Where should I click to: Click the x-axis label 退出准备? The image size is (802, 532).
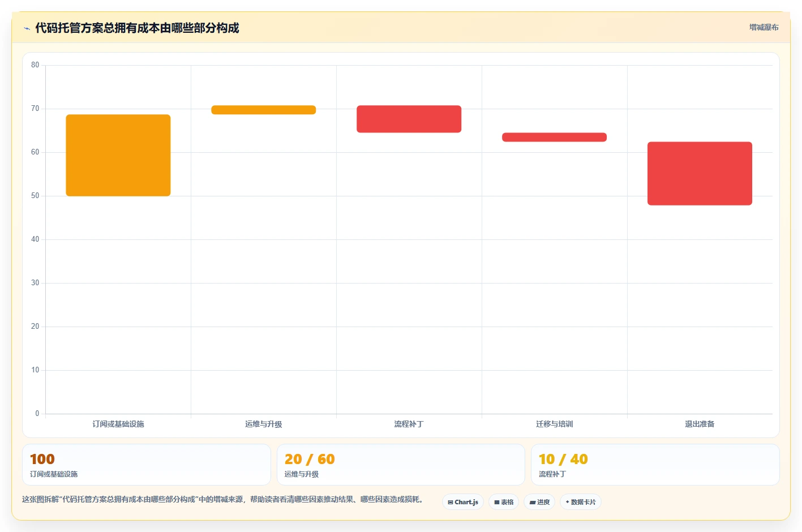pyautogui.click(x=700, y=424)
